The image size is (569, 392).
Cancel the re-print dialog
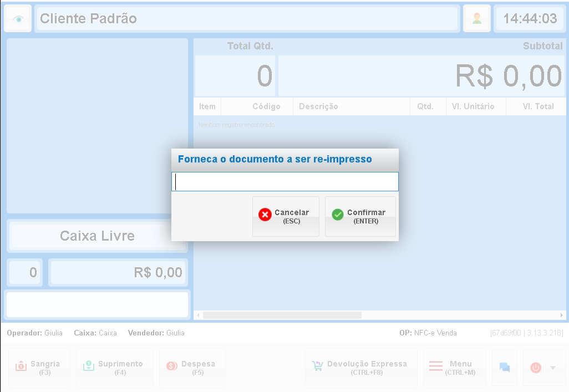click(286, 217)
